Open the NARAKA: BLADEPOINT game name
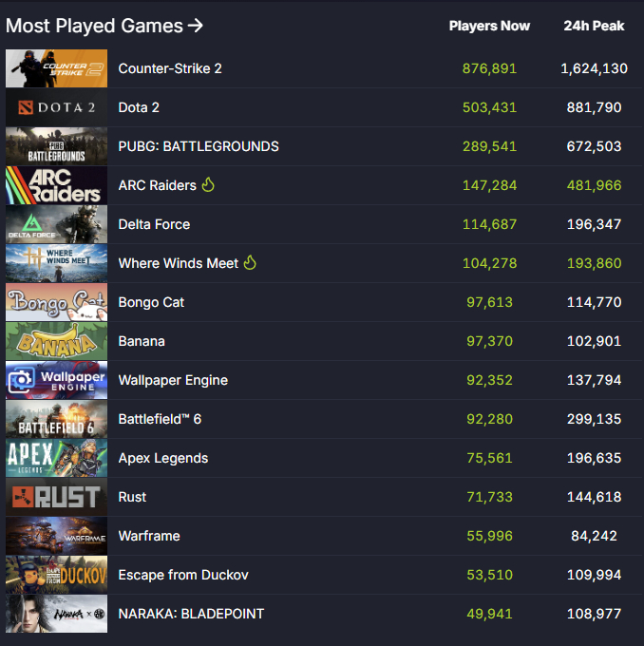This screenshot has height=646, width=644. (191, 614)
